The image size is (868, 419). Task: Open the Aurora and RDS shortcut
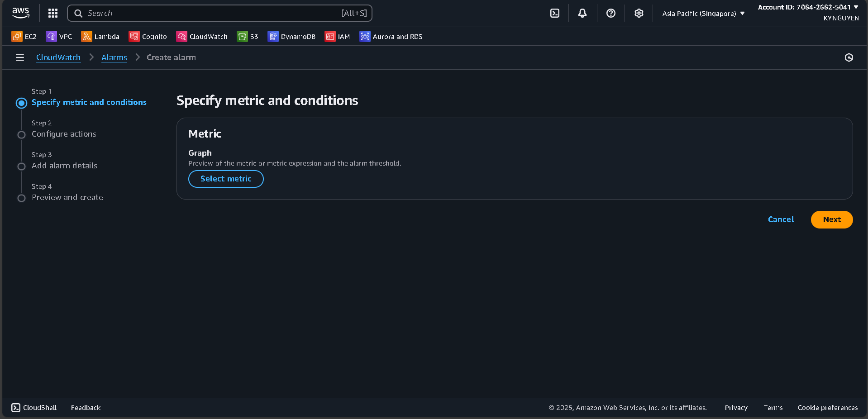[x=390, y=37]
